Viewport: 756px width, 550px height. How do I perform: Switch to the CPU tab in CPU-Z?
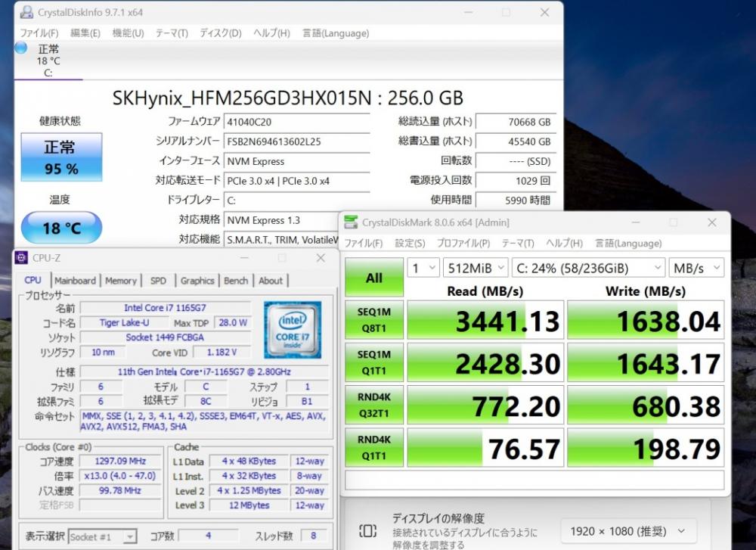click(33, 281)
